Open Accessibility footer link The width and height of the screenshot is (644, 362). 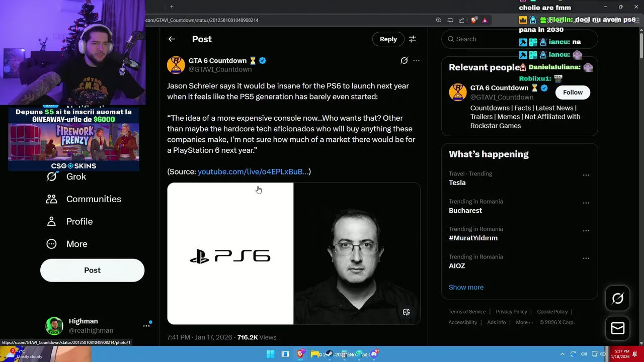(x=462, y=322)
